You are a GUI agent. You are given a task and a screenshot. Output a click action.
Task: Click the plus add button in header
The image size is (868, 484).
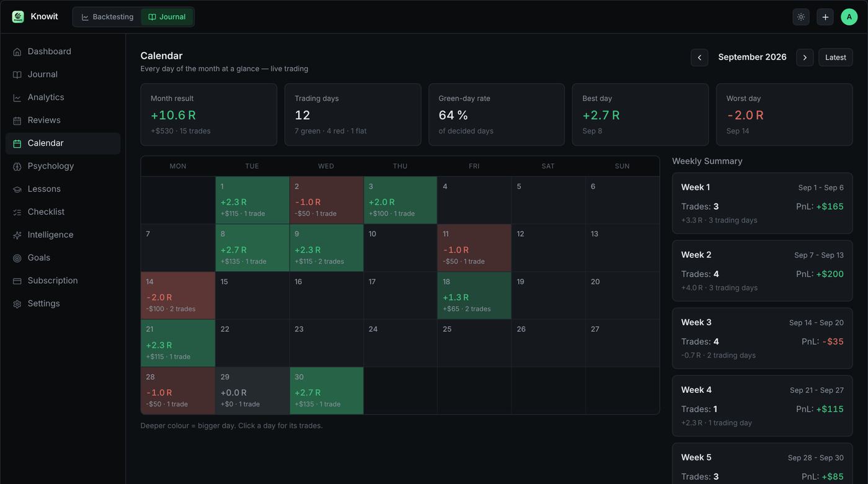825,17
